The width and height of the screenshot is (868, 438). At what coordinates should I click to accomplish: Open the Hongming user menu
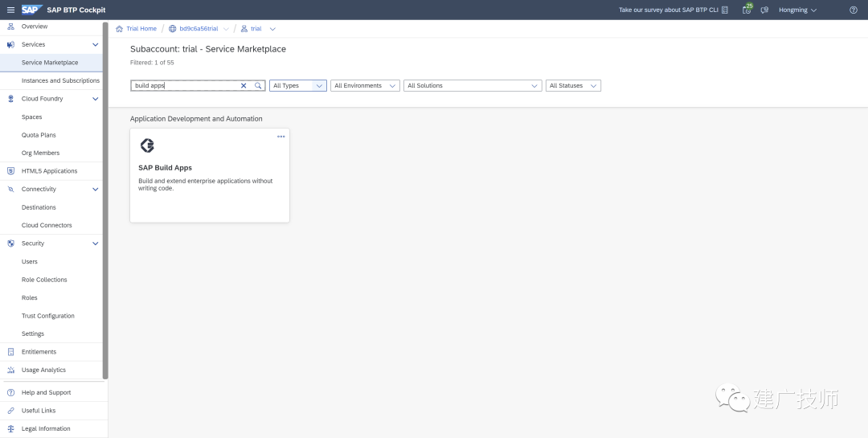(798, 10)
